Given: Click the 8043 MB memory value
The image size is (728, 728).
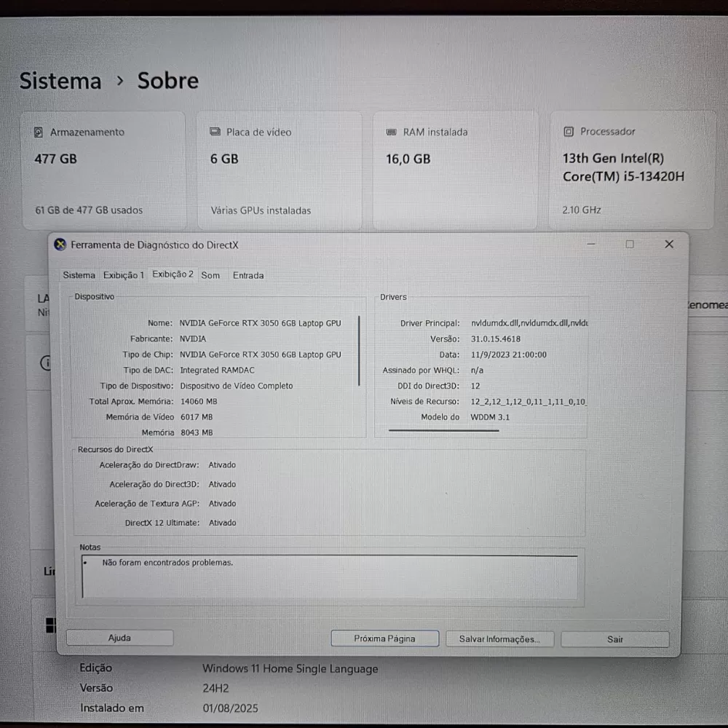Looking at the screenshot, I should 197,432.
